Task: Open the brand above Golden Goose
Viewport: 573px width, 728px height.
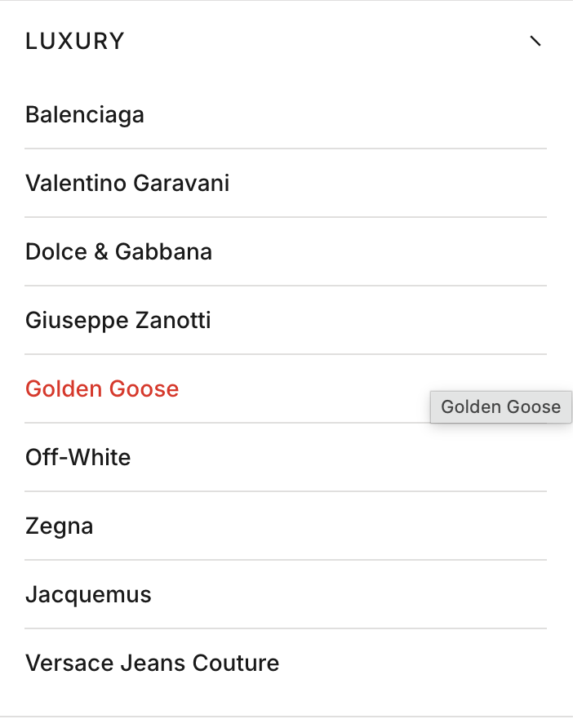Action: (x=118, y=320)
